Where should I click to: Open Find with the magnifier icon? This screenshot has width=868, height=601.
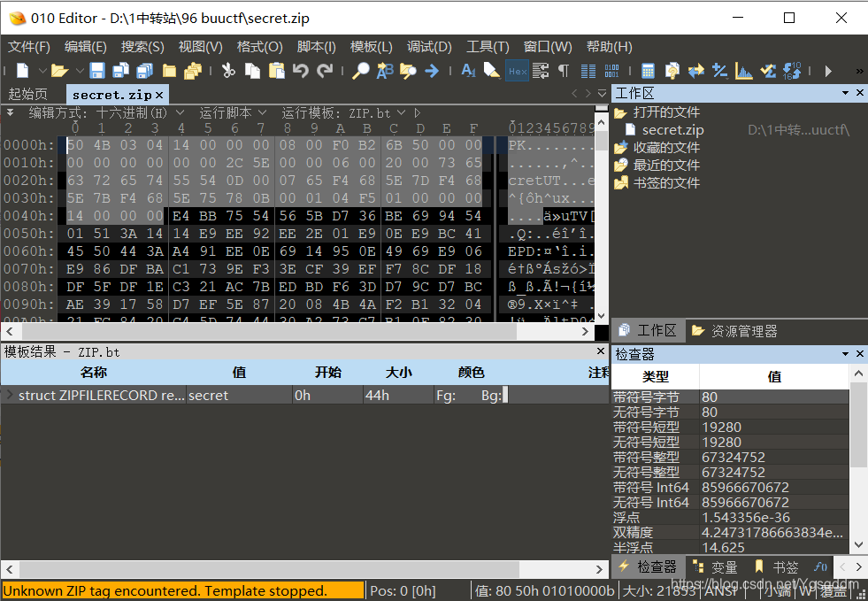coord(361,70)
